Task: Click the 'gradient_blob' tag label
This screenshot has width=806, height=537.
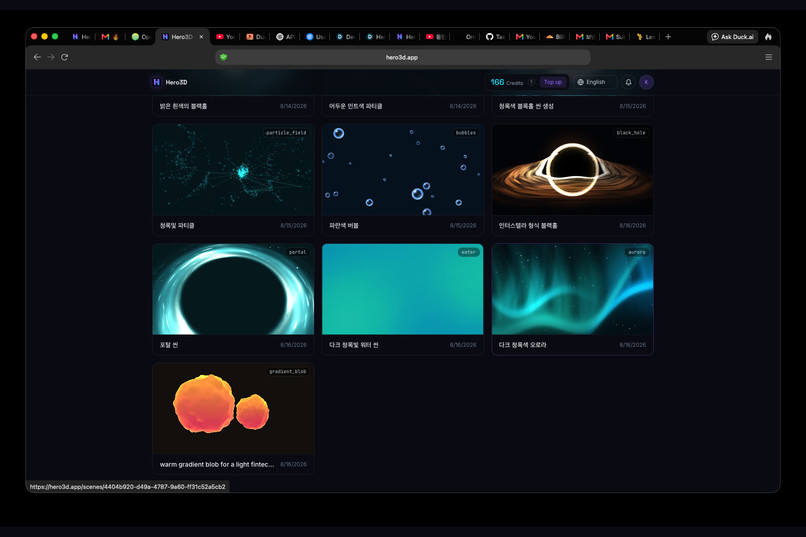Action: tap(288, 372)
